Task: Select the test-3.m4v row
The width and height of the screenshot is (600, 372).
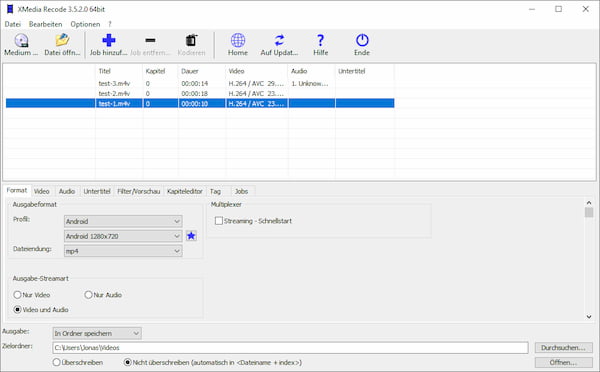Action: 200,83
